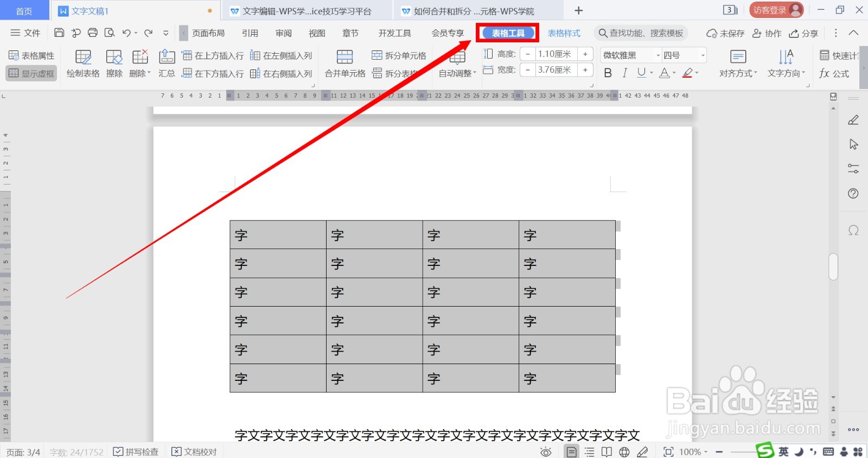The width and height of the screenshot is (868, 458).
Task: Open the zoom percentage dropdown 100%
Action: (x=694, y=452)
